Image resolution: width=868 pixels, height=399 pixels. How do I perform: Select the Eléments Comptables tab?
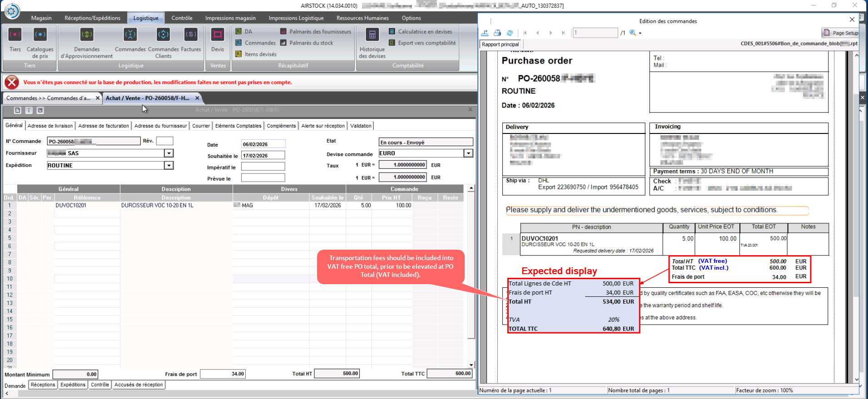click(238, 126)
